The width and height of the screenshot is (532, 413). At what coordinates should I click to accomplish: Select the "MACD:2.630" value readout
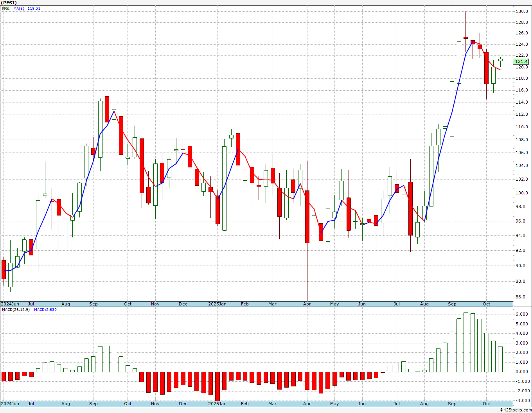(45, 309)
